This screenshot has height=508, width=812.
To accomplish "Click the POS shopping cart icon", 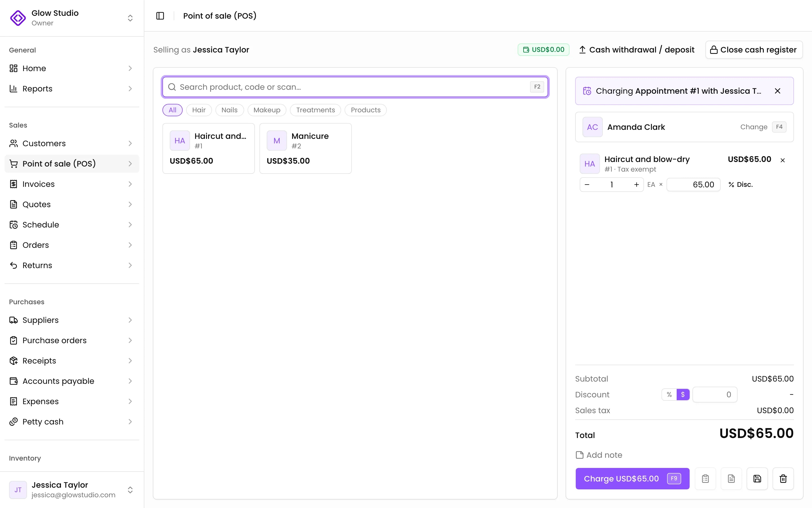I will (14, 164).
